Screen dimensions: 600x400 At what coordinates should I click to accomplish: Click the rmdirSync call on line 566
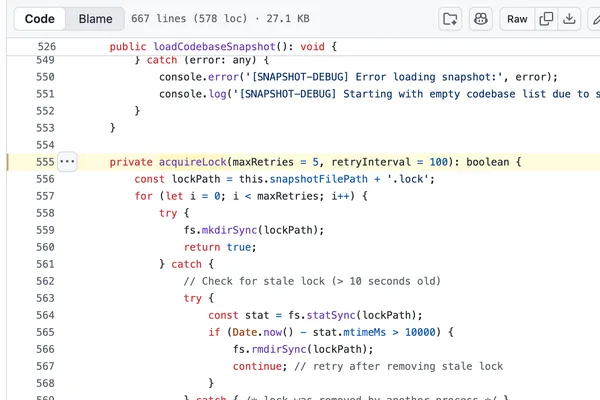click(x=279, y=349)
